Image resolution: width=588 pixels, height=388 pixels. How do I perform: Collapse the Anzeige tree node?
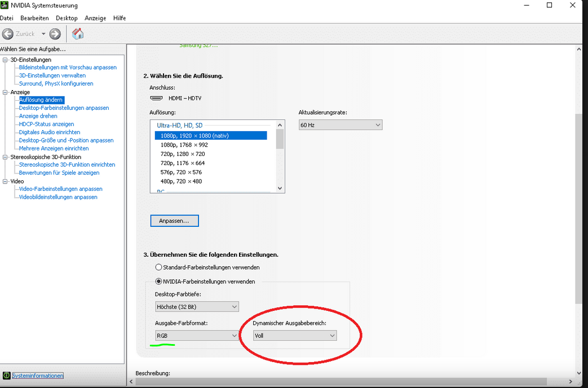(x=5, y=92)
